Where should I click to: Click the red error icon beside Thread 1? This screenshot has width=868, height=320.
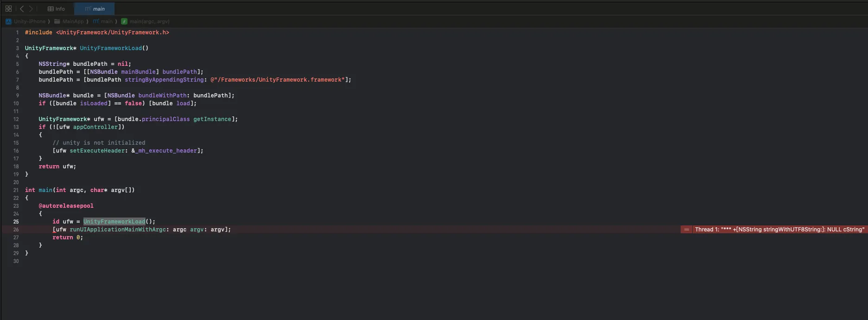(x=686, y=230)
